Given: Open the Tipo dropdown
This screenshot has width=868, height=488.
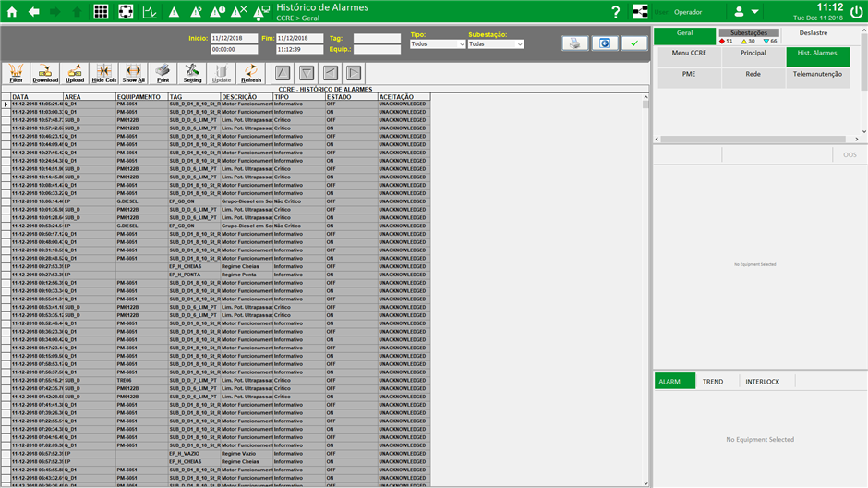Looking at the screenshot, I should (x=438, y=43).
